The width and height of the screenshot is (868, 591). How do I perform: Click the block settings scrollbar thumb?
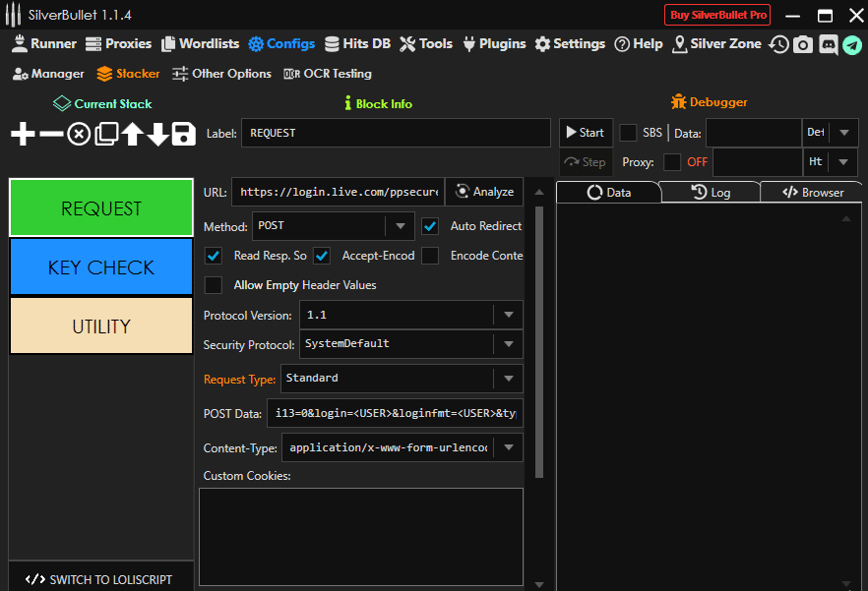[x=539, y=342]
